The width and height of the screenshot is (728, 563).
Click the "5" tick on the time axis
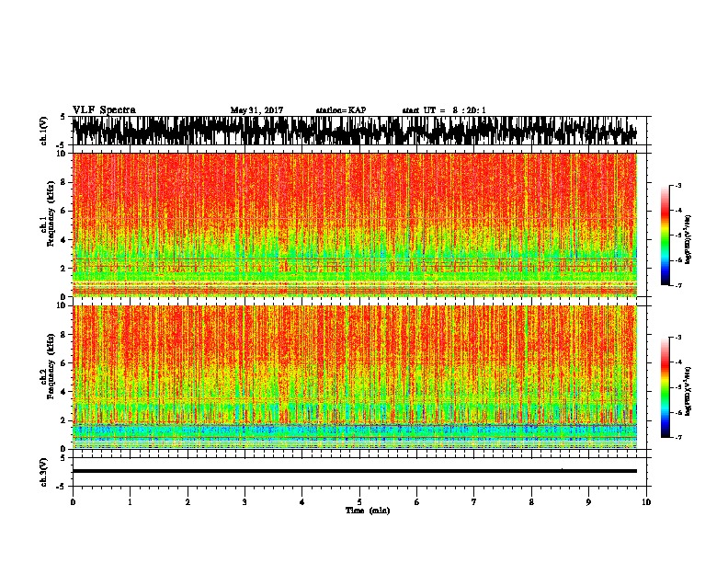coord(359,501)
